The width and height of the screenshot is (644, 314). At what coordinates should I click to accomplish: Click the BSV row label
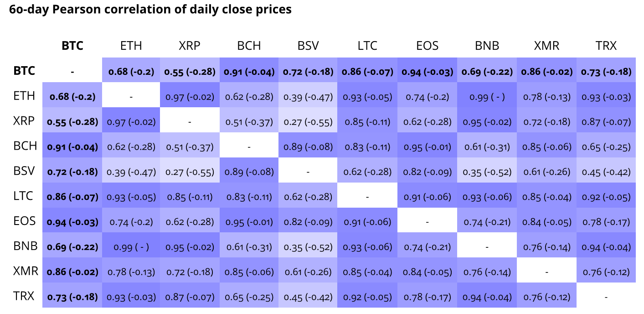pyautogui.click(x=24, y=172)
